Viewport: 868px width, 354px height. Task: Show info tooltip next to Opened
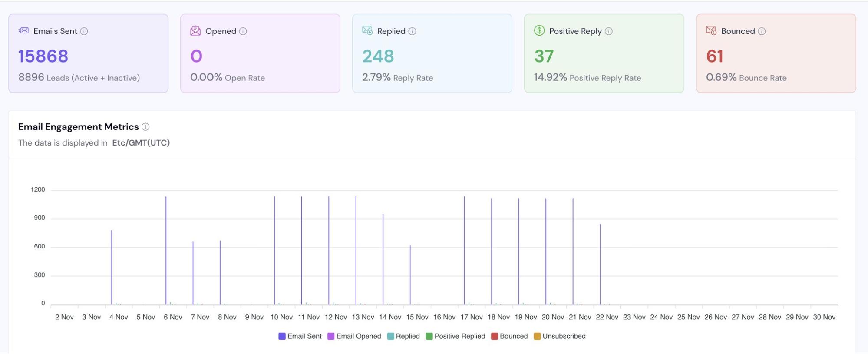[x=243, y=31]
